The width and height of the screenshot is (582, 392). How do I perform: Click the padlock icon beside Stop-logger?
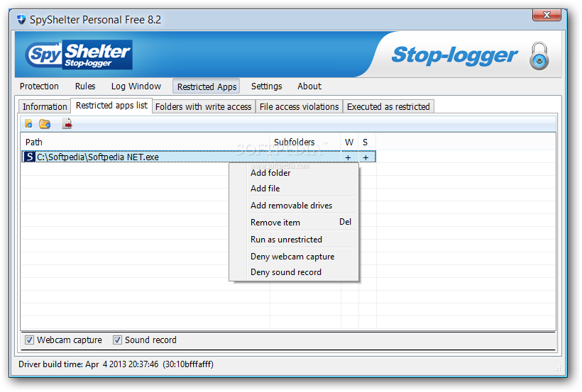point(539,56)
